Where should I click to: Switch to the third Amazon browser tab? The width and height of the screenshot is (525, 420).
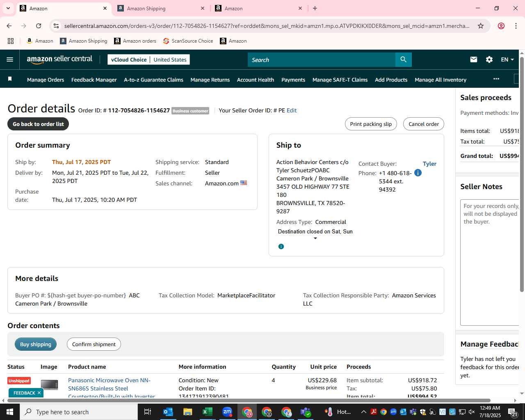(258, 8)
